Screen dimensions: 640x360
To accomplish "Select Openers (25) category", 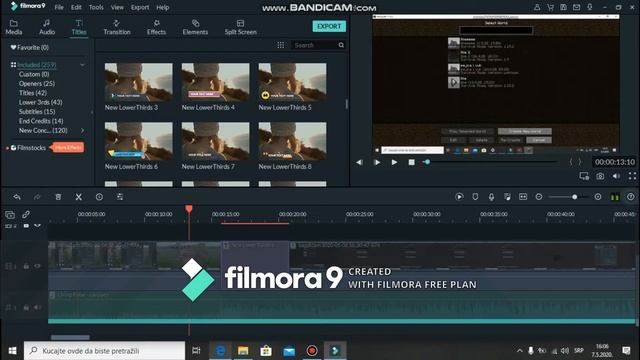I will coord(37,83).
